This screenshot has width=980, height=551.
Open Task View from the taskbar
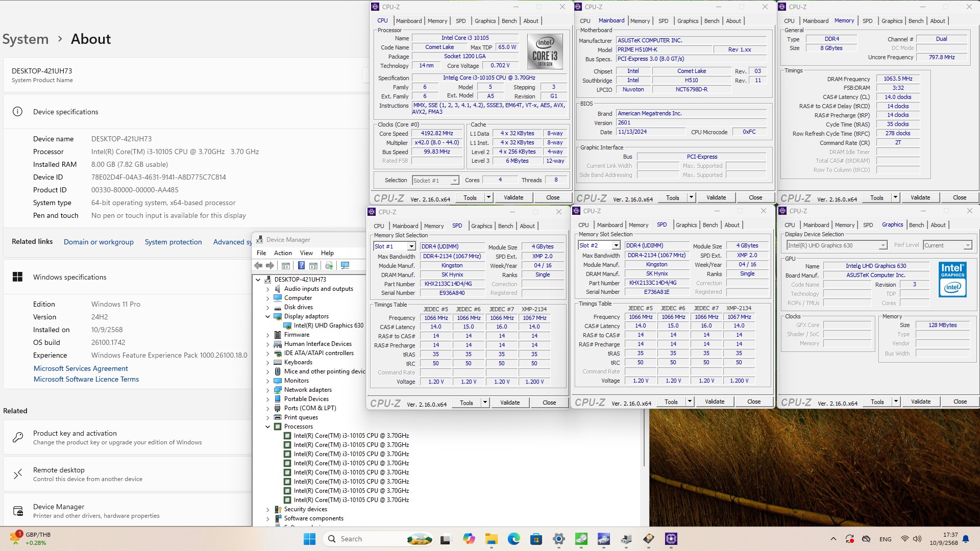pyautogui.click(x=446, y=539)
